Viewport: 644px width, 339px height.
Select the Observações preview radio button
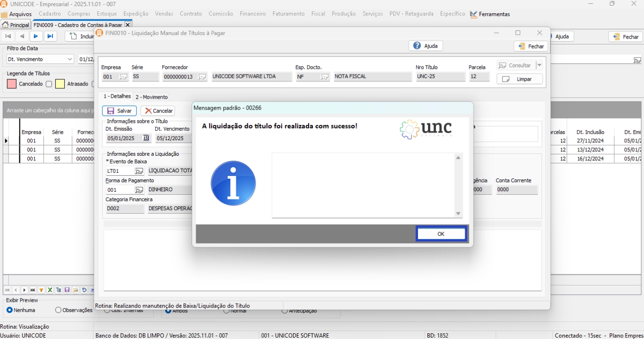point(59,310)
